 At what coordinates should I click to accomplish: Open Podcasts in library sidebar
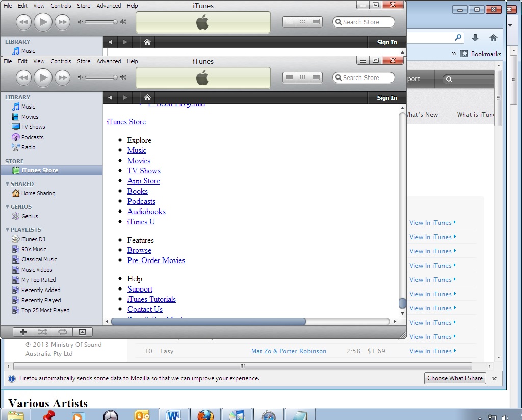tap(32, 137)
